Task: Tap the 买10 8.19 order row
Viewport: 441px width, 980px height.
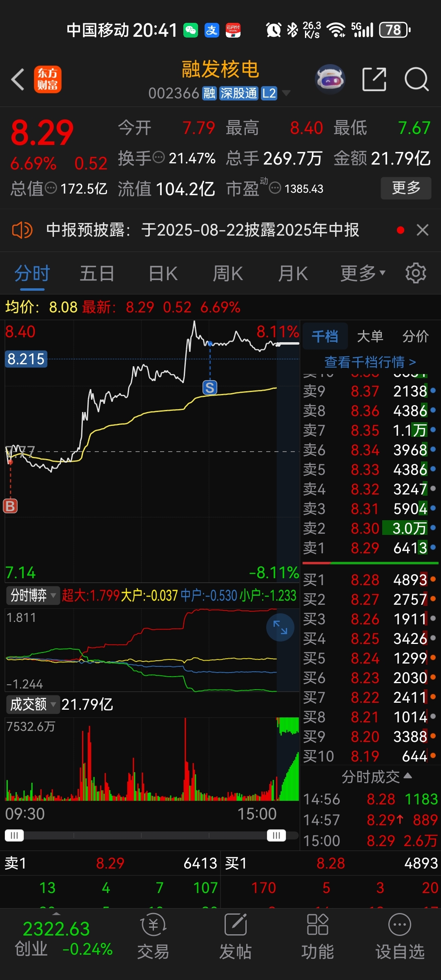Action: click(370, 756)
